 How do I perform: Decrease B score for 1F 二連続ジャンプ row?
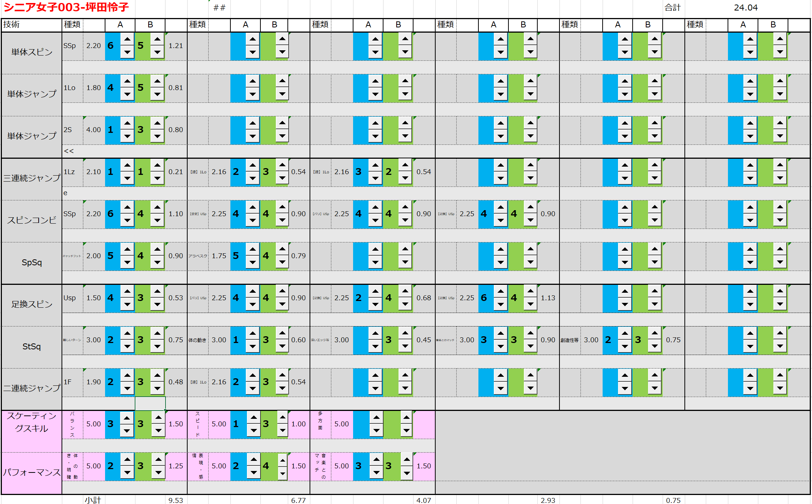(x=157, y=388)
